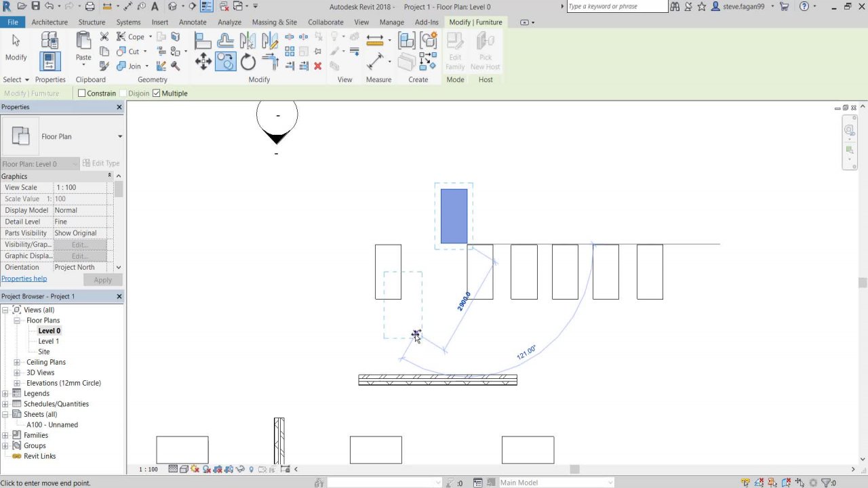Click the highlighted Copy tool in Modify panel
This screenshot has height=488, width=868.
tap(226, 62)
